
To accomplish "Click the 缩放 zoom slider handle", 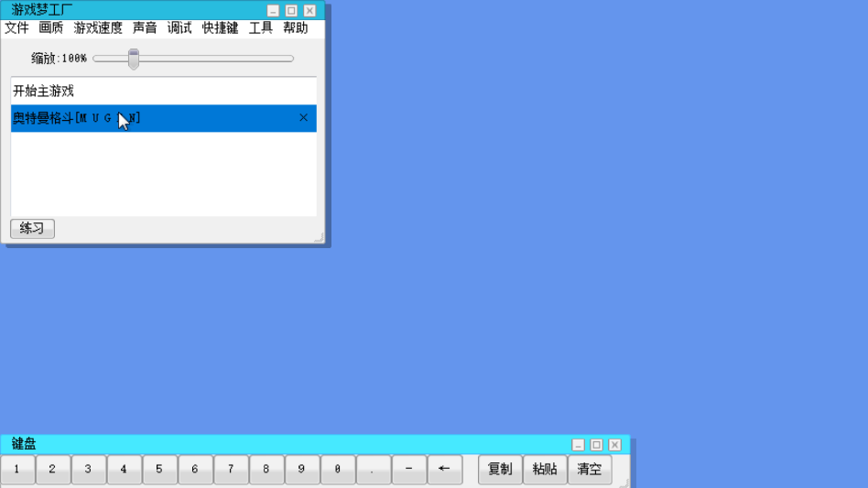I will coord(134,59).
